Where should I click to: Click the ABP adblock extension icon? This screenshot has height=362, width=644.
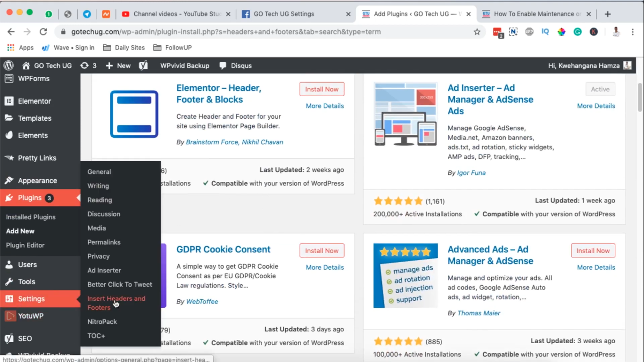[529, 32]
